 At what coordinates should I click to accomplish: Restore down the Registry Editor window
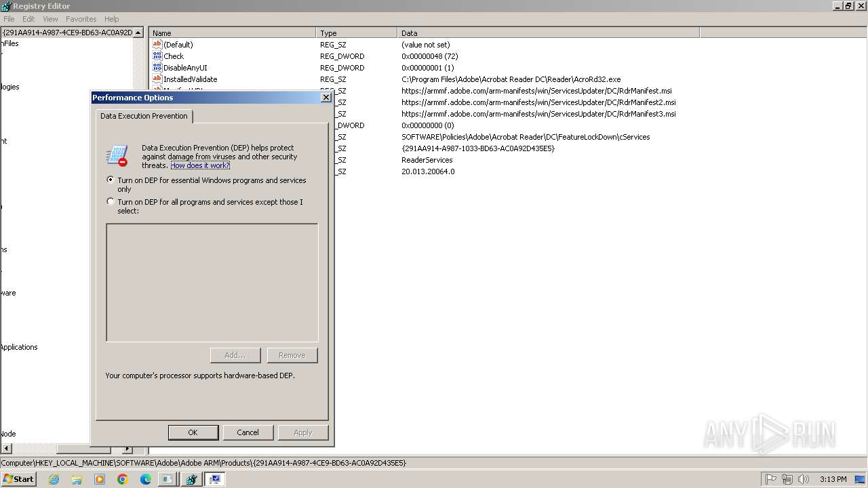click(848, 6)
